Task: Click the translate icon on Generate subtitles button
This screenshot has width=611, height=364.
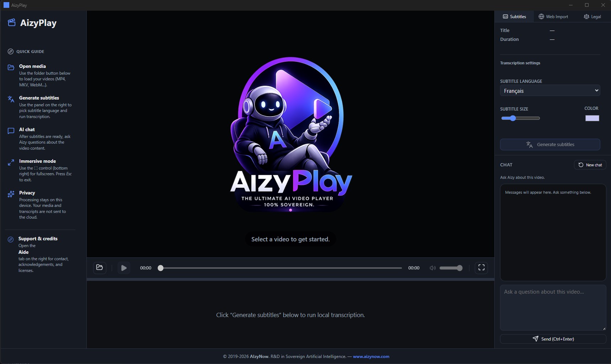Action: click(x=530, y=144)
